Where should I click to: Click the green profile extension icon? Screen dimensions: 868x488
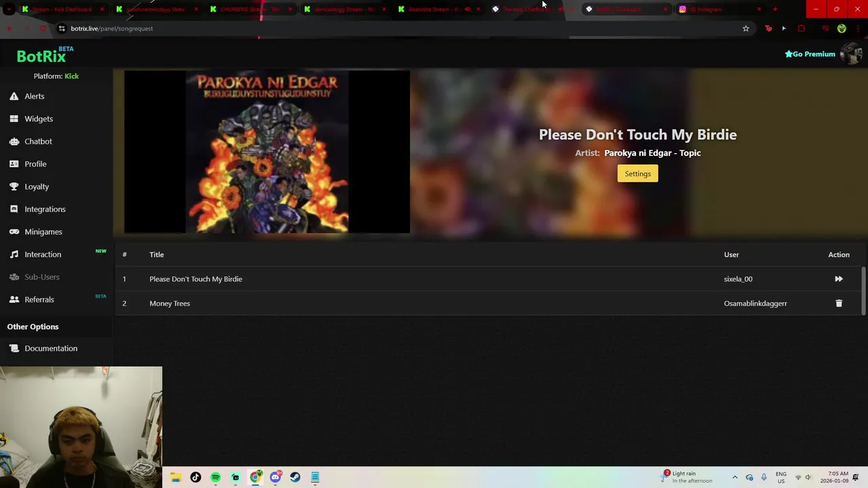[x=842, y=28]
